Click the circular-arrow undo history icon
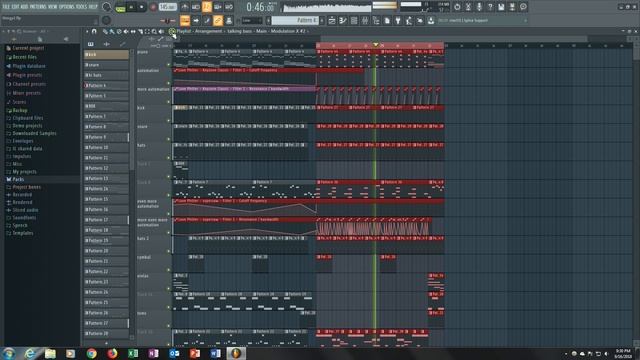 [457, 7]
